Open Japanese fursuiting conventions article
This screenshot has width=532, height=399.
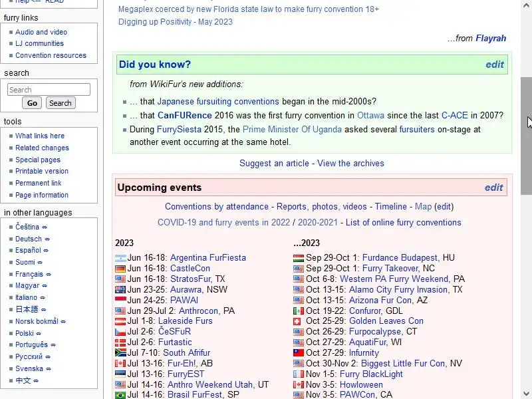point(218,102)
